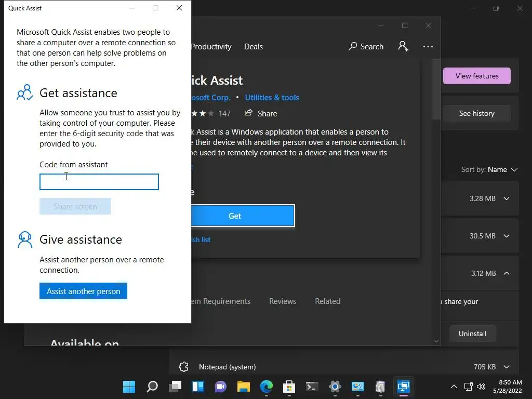Click the Give assistance headset icon
The width and height of the screenshot is (532, 399).
25,240
